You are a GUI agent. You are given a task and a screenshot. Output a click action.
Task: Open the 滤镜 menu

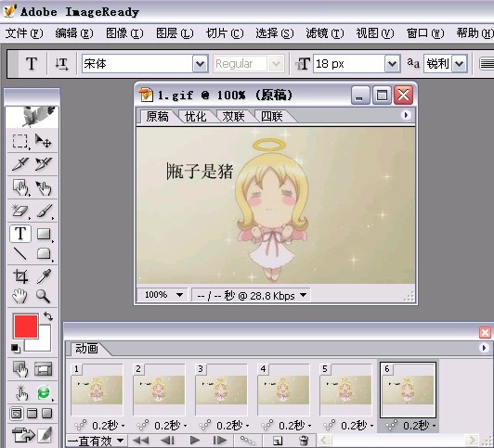coord(324,33)
